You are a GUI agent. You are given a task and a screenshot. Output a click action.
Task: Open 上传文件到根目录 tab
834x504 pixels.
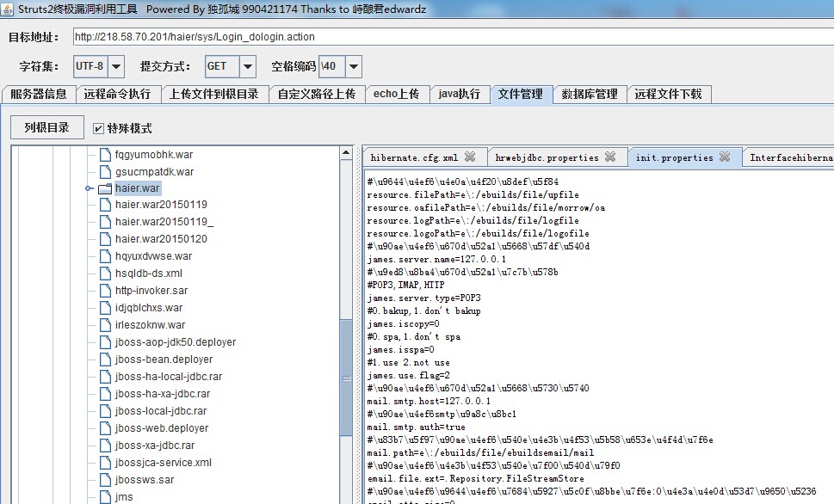pos(213,94)
